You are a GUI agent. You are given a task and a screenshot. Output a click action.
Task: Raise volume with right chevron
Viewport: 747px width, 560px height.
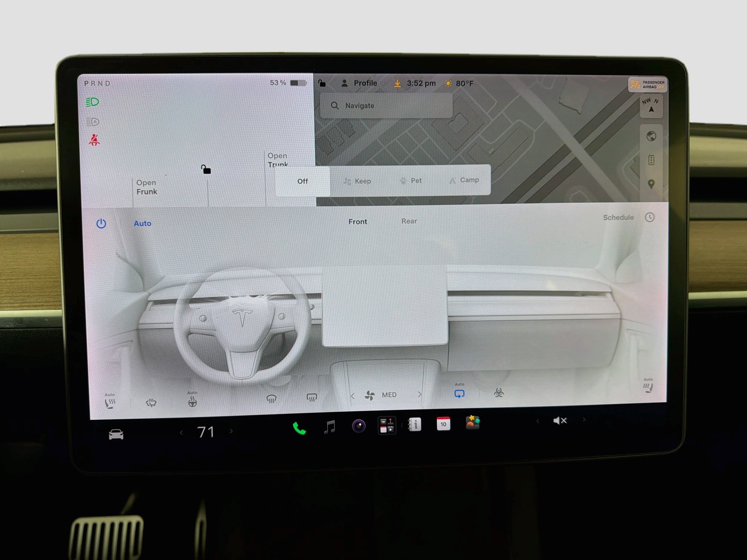pyautogui.click(x=584, y=420)
